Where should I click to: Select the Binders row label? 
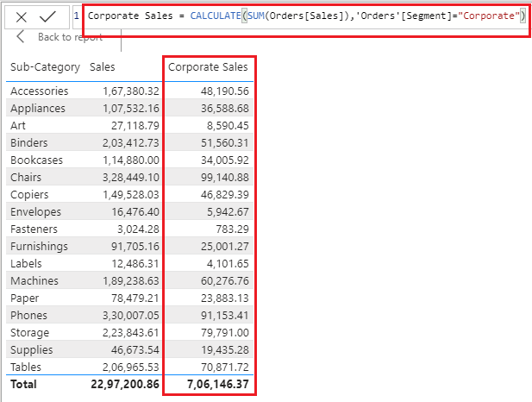point(28,142)
